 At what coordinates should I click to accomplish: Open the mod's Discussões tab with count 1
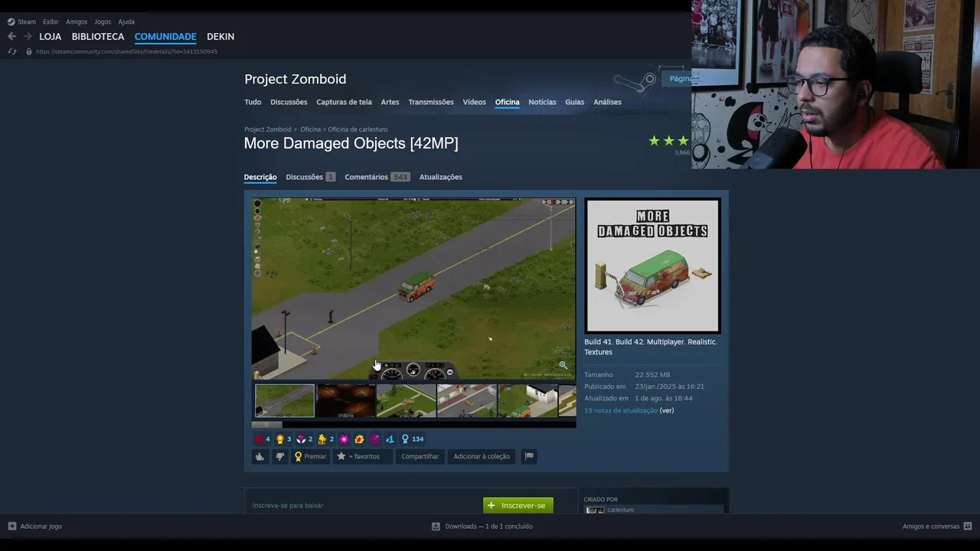pyautogui.click(x=310, y=177)
